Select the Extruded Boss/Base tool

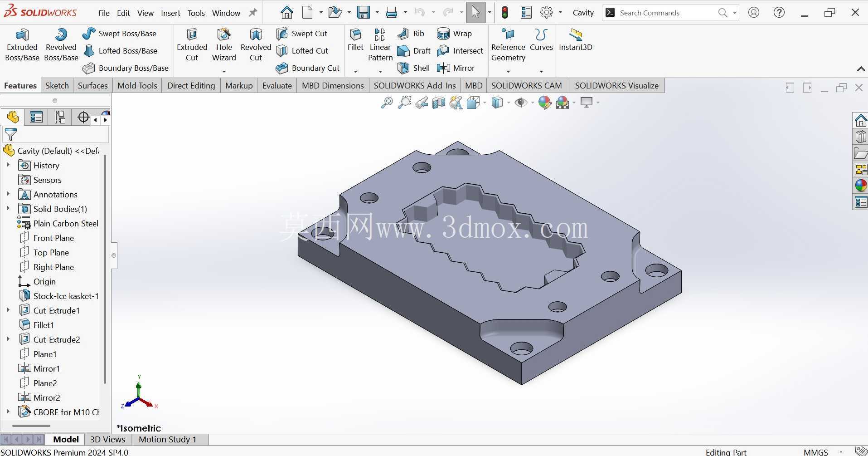[22, 45]
